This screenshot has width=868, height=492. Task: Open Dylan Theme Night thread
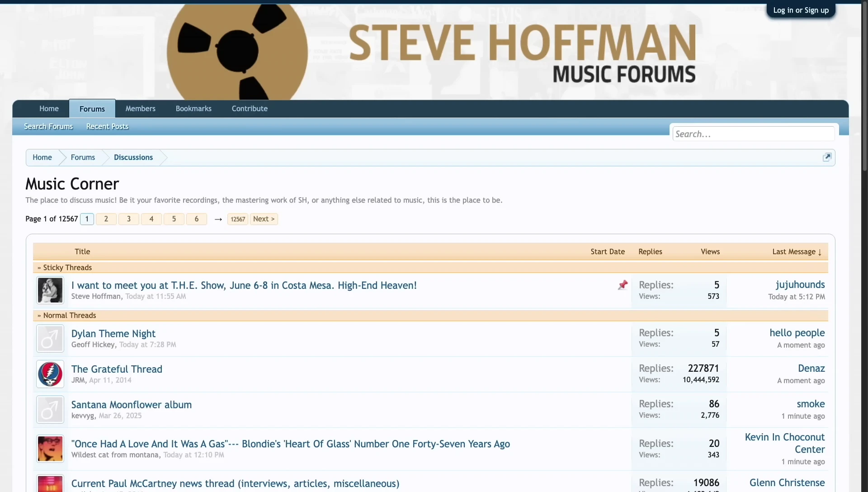(113, 333)
